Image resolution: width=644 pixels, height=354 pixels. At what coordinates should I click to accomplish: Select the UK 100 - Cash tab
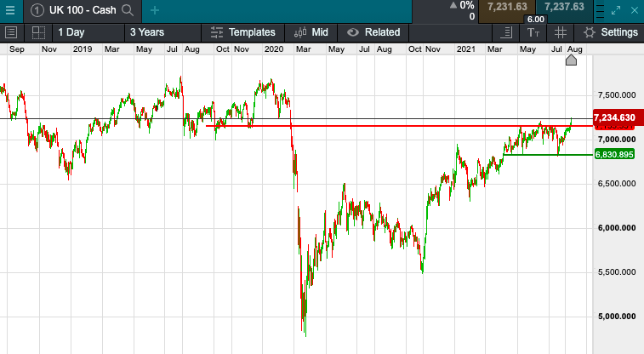point(79,10)
